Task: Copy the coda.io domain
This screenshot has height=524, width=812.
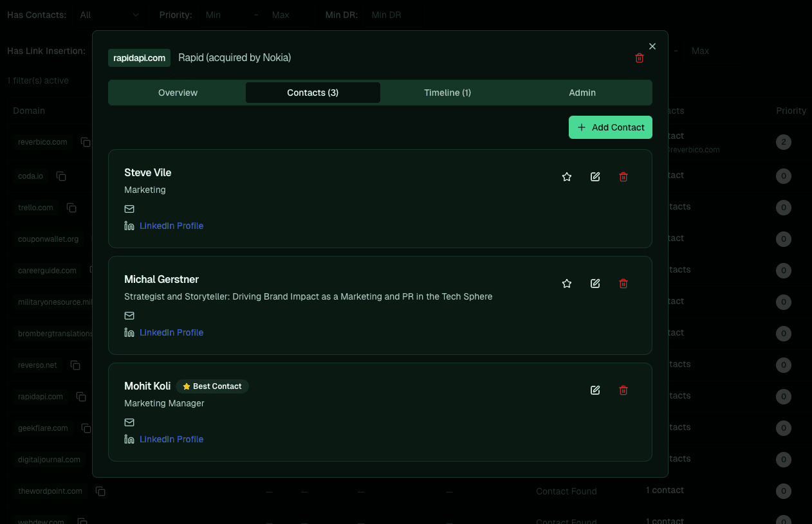Action: tap(61, 176)
